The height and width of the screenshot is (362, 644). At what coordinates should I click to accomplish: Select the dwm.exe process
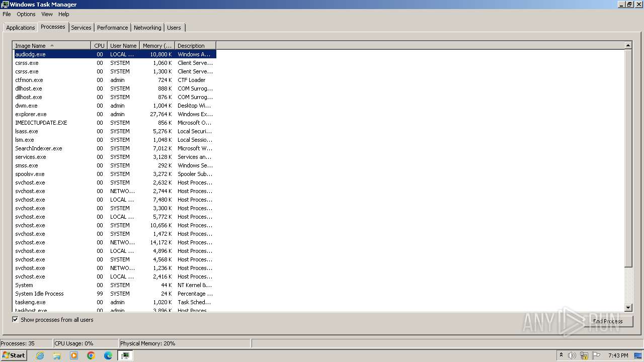(114, 106)
